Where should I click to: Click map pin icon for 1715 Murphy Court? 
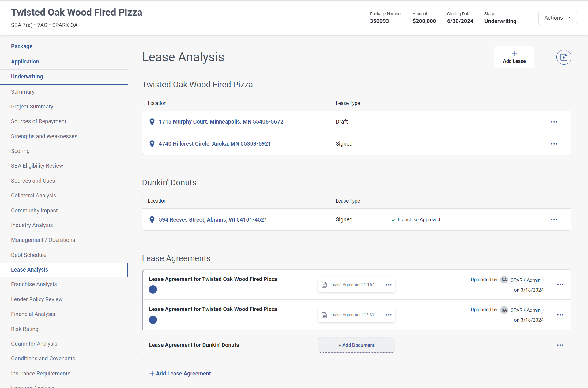tap(152, 122)
